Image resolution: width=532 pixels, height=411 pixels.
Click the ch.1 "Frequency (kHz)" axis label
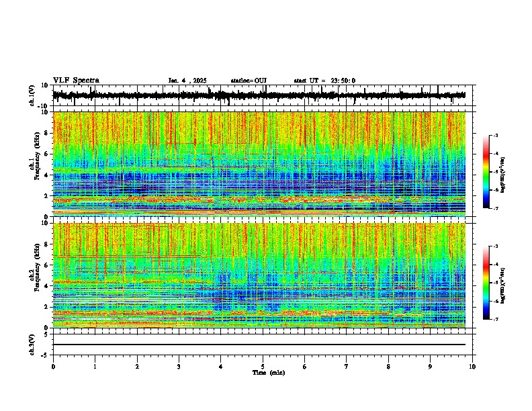click(37, 156)
